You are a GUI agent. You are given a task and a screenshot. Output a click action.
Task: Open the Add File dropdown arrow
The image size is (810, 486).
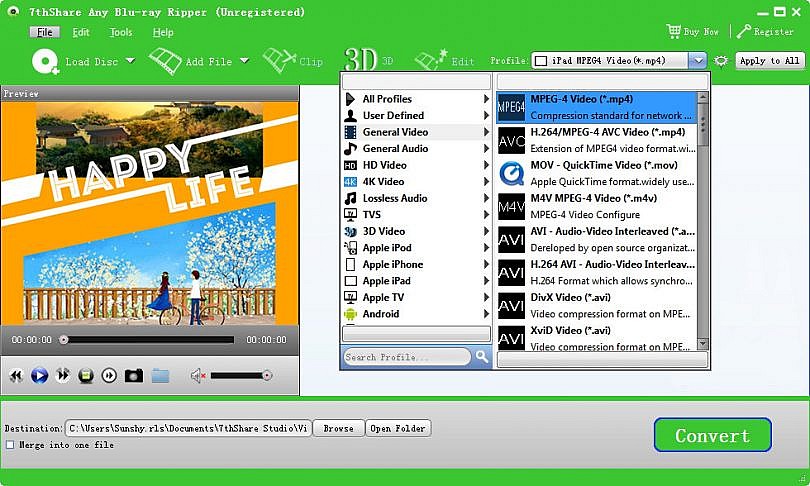coord(244,61)
